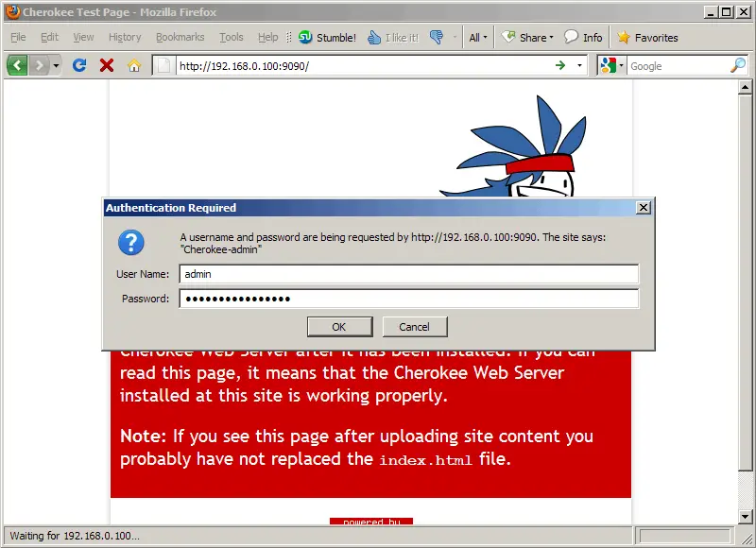Open the View menu
The image size is (756, 548).
coord(83,37)
